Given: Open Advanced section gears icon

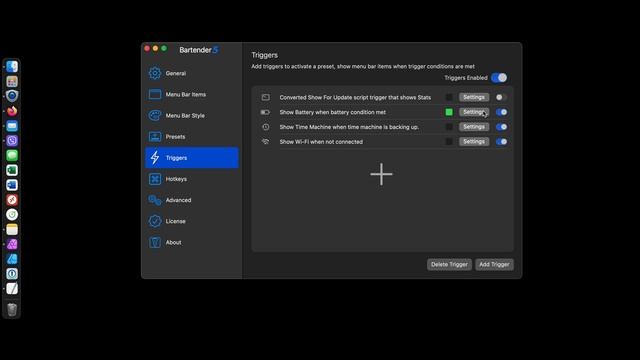Looking at the screenshot, I should point(155,200).
